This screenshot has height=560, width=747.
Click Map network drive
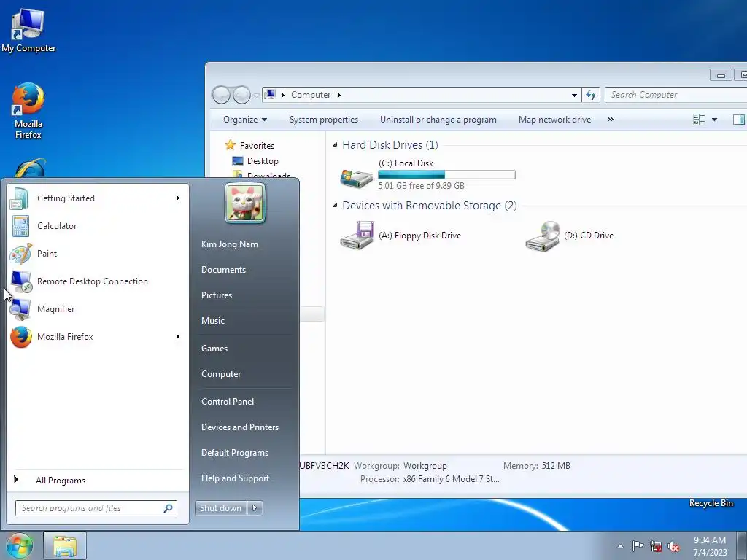click(x=554, y=120)
